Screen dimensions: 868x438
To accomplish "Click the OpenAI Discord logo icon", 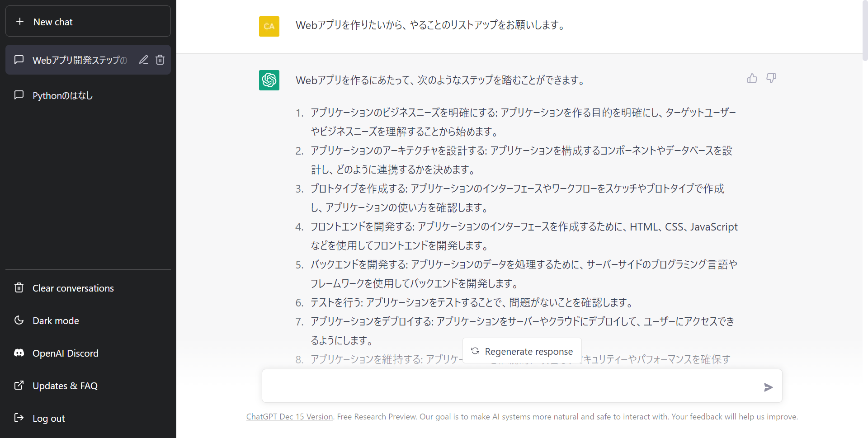I will click(x=19, y=353).
